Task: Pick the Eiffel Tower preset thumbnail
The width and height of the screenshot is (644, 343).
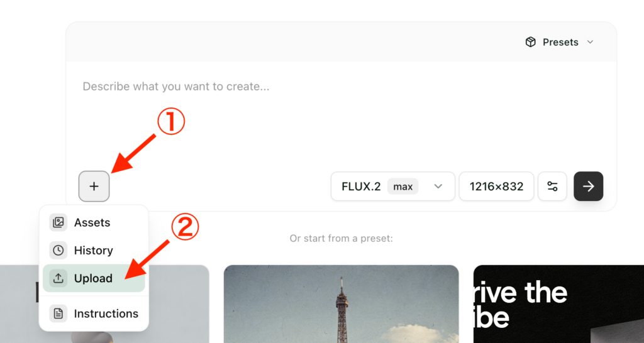Action: [341, 304]
